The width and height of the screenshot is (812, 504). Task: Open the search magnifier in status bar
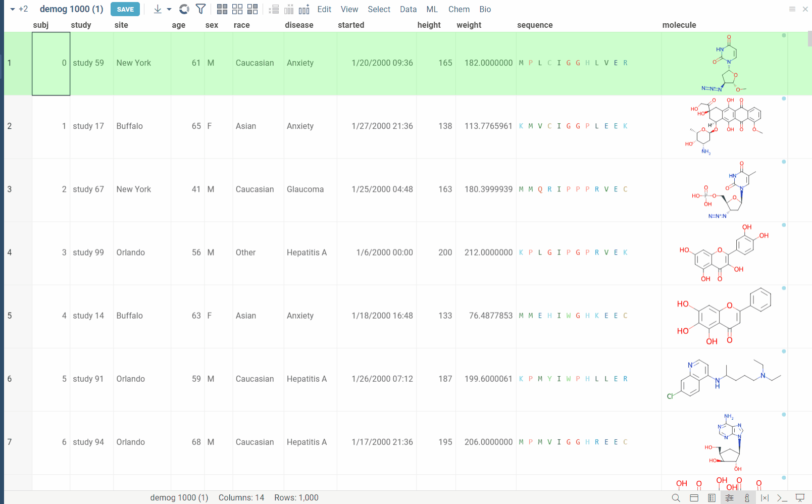(677, 497)
